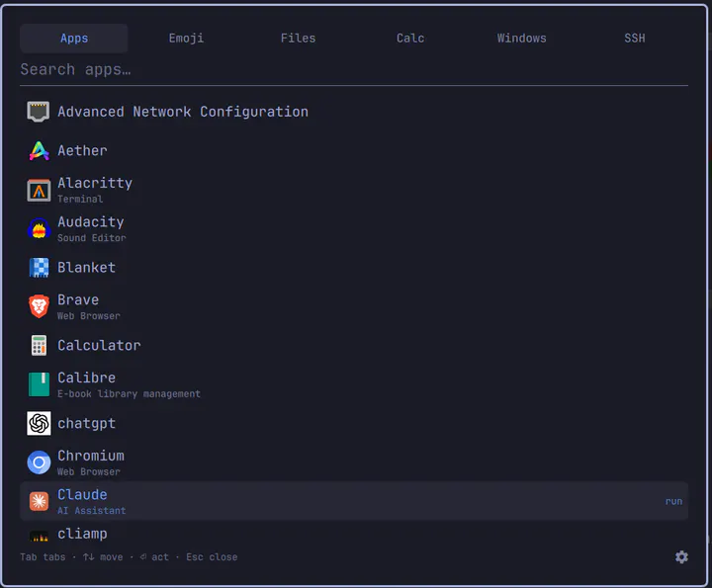The height and width of the screenshot is (588, 712).
Task: Switch to the Apps tab
Action: tap(74, 39)
